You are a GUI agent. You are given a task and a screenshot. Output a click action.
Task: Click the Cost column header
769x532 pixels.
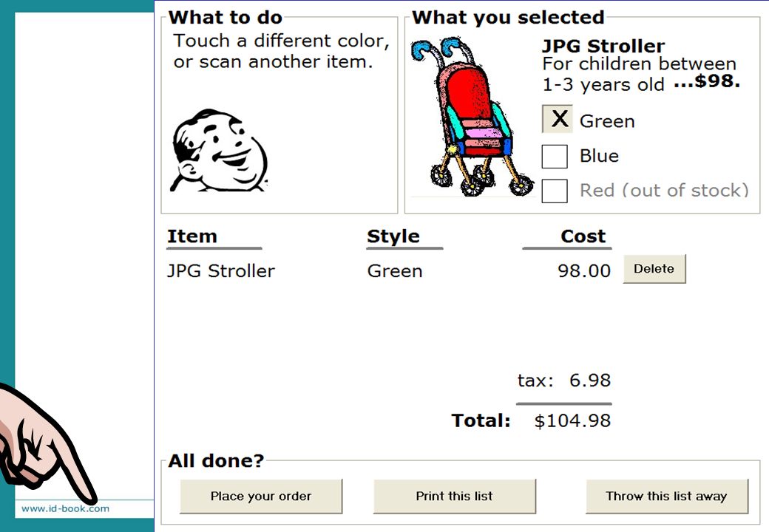[x=583, y=236]
